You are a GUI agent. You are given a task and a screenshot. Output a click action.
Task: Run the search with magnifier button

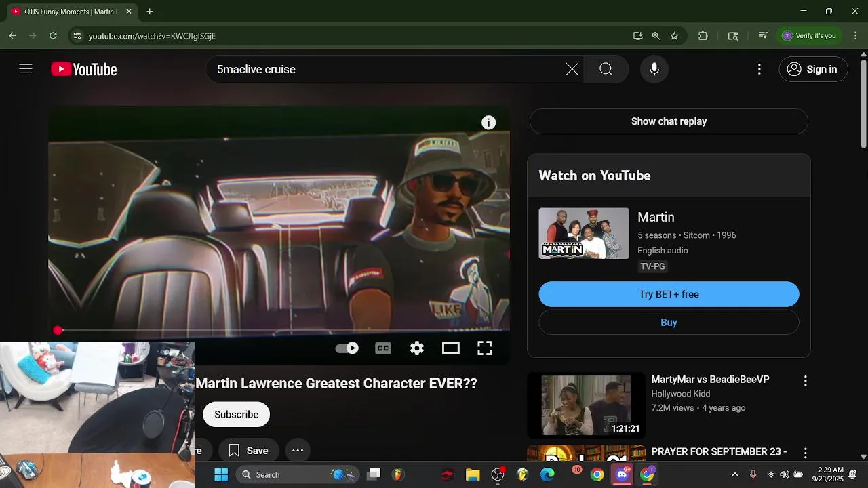coord(606,69)
